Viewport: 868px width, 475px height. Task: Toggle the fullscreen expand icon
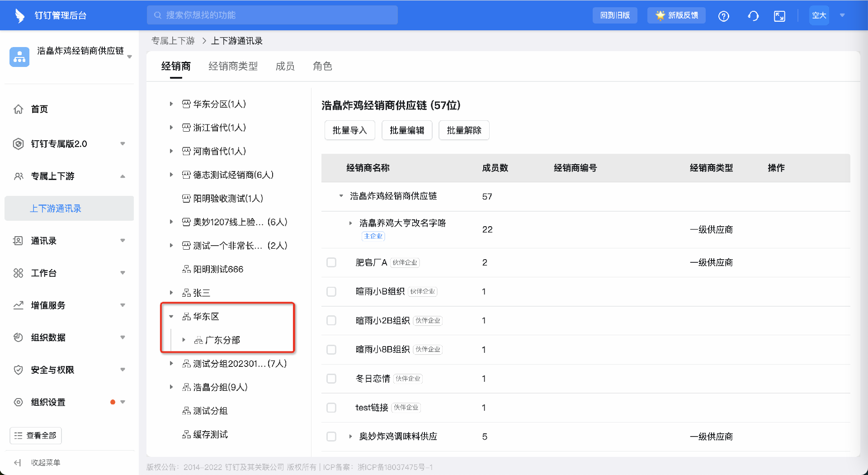(779, 16)
